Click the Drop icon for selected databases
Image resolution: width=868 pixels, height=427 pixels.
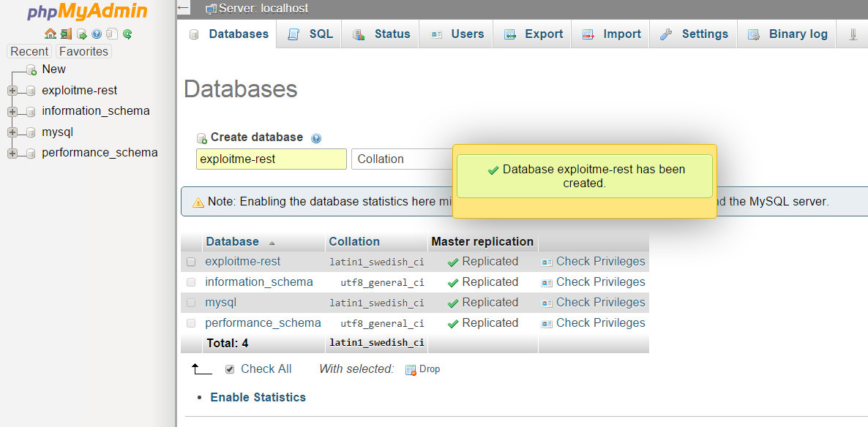point(410,369)
